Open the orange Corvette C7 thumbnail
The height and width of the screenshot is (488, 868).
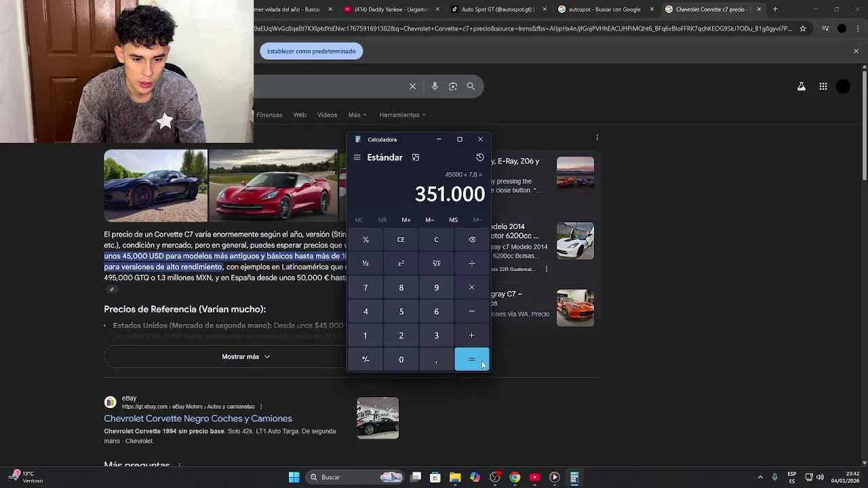575,308
